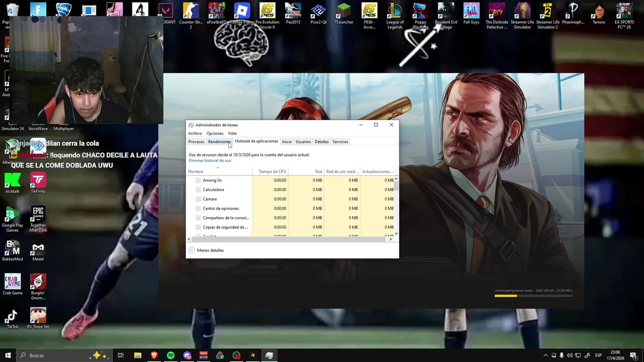Select the Copias de seguridad row
Screen dimensions: 644x362
point(291,227)
